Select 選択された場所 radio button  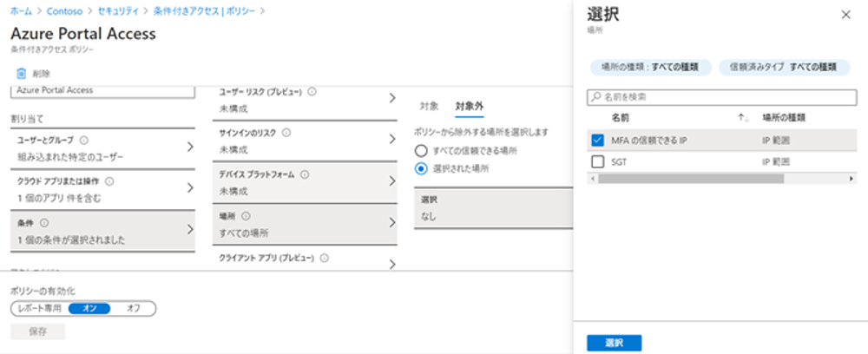(x=421, y=168)
